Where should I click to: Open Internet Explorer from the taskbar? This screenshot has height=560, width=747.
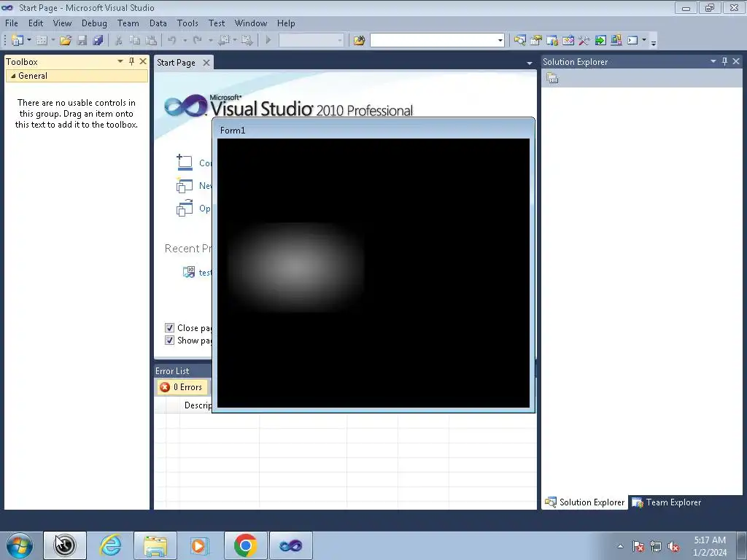pos(110,545)
